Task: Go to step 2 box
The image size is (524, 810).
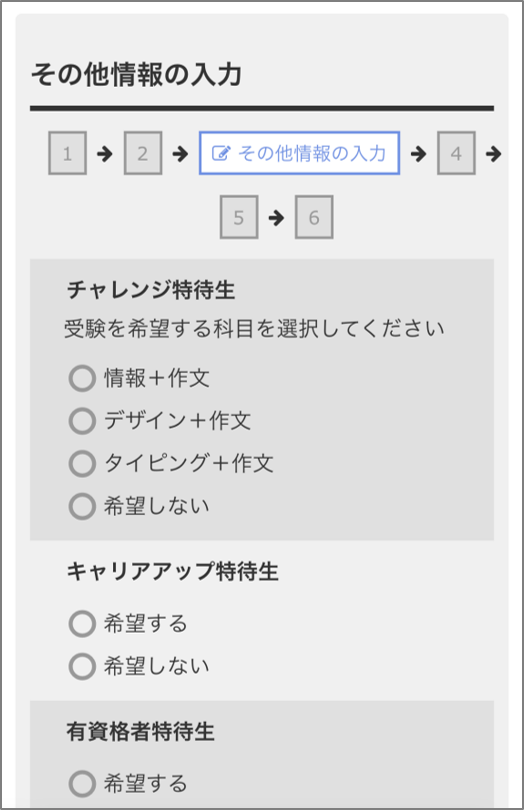Action: (143, 153)
